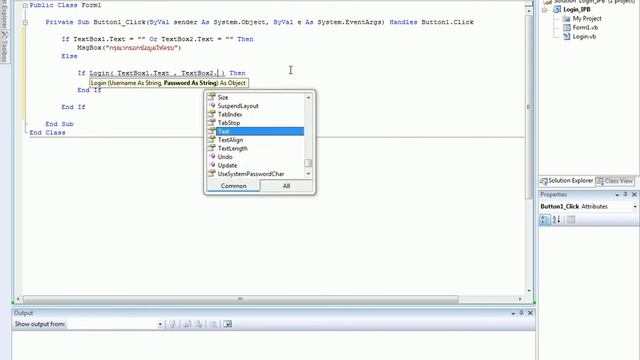This screenshot has height=360, width=640.
Task: Open the Show output from dropdown
Action: [x=160, y=324]
